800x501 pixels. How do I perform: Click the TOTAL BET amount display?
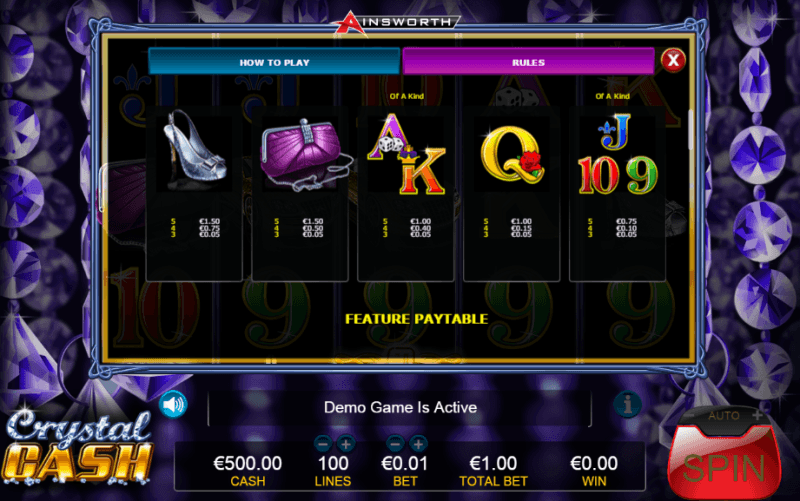click(x=493, y=464)
